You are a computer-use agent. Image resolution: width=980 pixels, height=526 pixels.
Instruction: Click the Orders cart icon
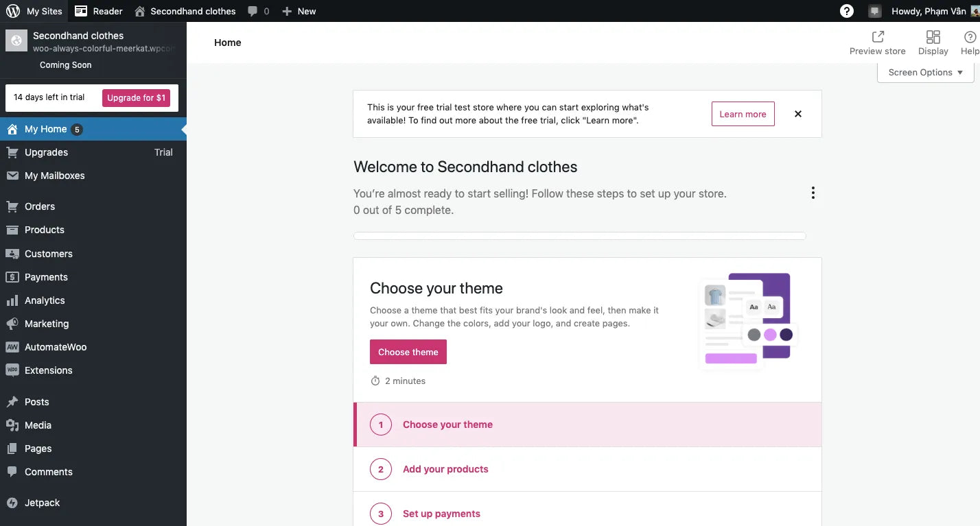click(x=12, y=206)
